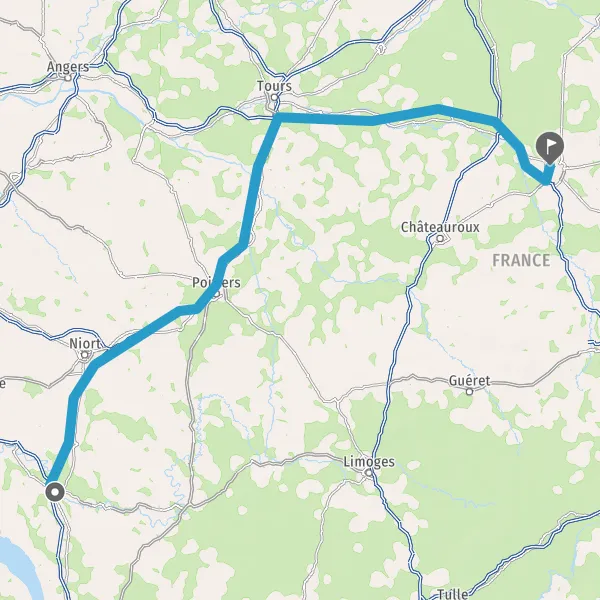Click the destination flag marker pin
The width and height of the screenshot is (600, 600).
point(549,147)
